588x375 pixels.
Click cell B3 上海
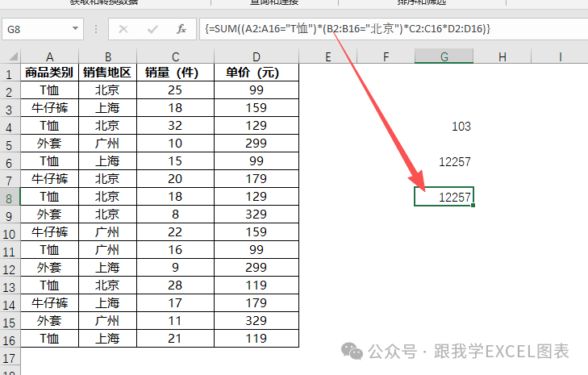[107, 107]
